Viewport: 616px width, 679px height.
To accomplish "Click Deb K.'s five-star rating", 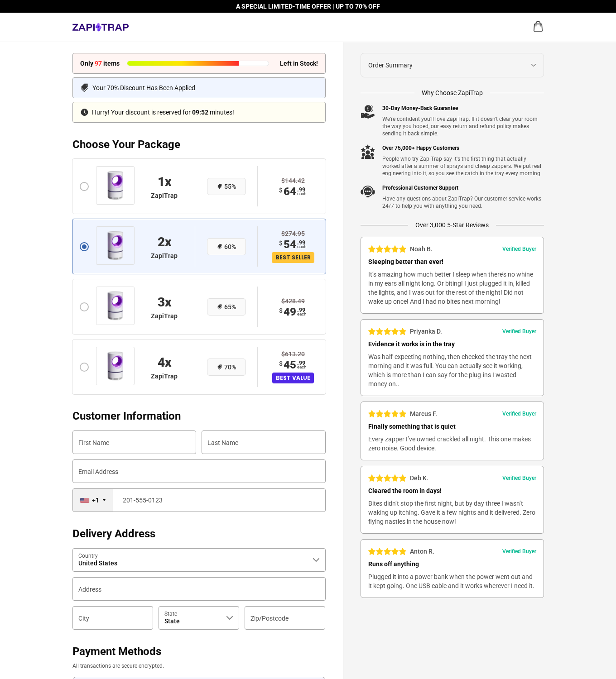I will coord(387,478).
